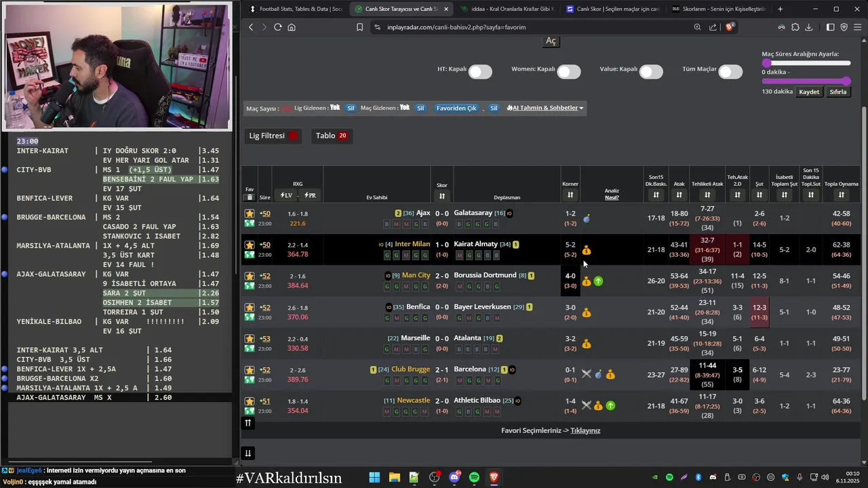Enable the Tüm Maçlar switch
The image size is (868, 488).
(x=730, y=72)
